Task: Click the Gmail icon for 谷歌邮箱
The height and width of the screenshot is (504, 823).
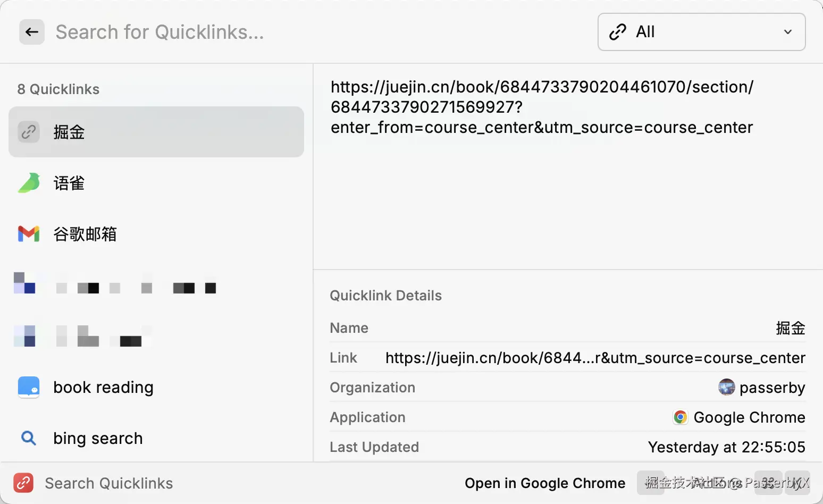Action: coord(29,234)
